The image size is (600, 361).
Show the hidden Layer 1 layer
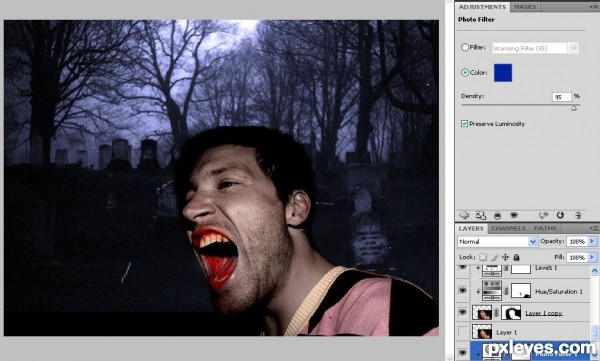coord(463,332)
